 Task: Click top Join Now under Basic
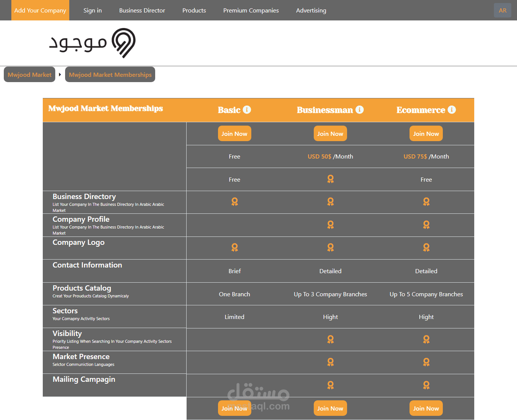click(x=235, y=134)
